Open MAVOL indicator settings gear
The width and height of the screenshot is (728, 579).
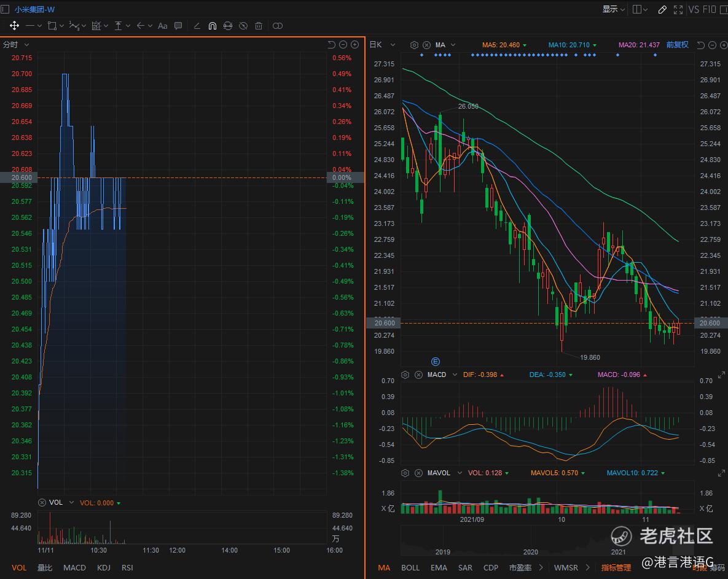pos(405,473)
